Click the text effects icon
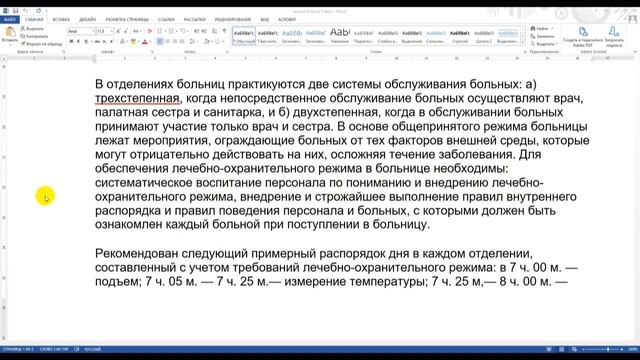The width and height of the screenshot is (640, 360). click(x=122, y=42)
